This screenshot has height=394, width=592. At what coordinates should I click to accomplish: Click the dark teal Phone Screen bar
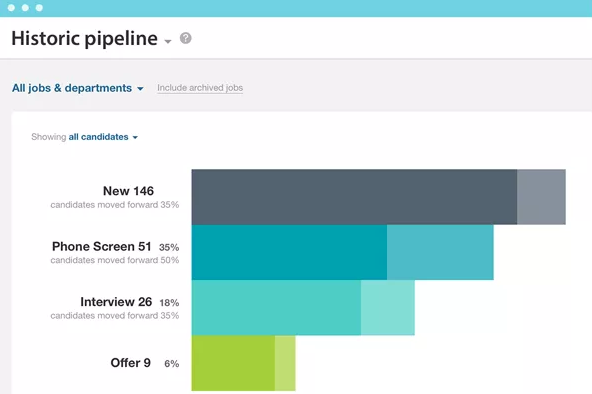click(289, 252)
